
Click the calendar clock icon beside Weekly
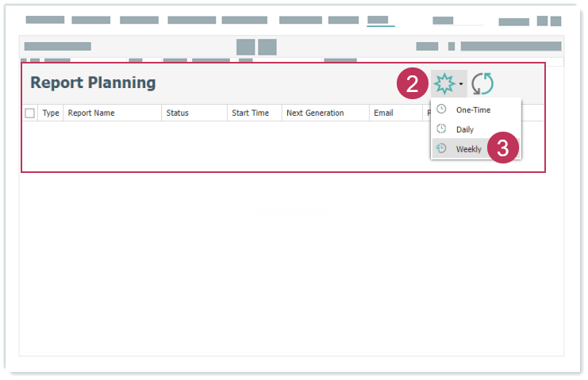442,148
